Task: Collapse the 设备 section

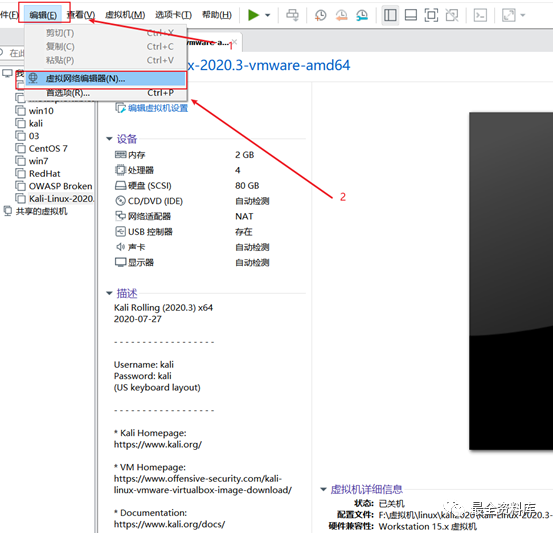Action: (x=109, y=139)
